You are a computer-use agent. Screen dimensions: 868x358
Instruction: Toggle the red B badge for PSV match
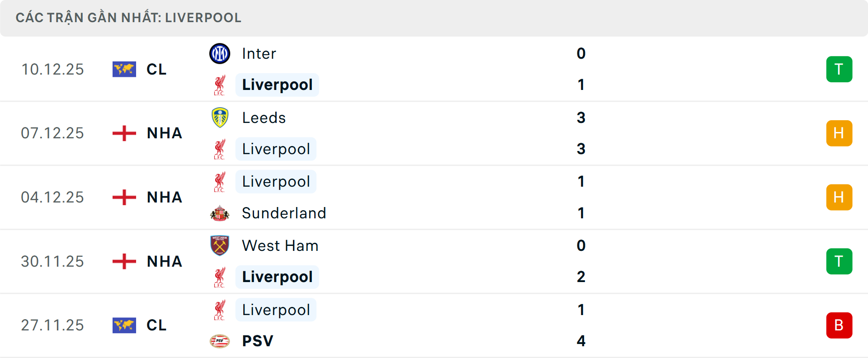(840, 325)
